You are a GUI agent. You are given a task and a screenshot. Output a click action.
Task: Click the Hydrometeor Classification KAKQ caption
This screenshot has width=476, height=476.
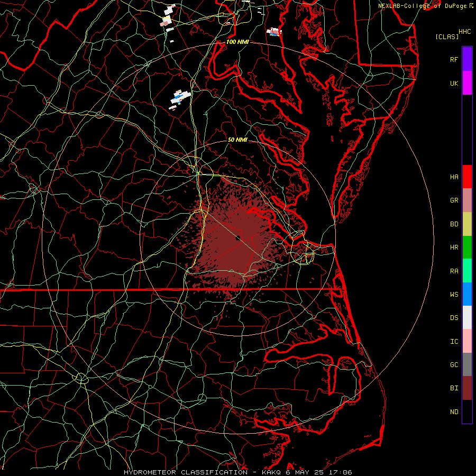pyautogui.click(x=237, y=472)
